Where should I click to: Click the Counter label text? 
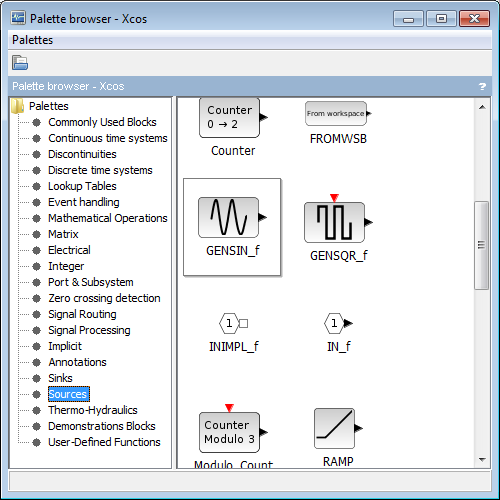point(233,151)
